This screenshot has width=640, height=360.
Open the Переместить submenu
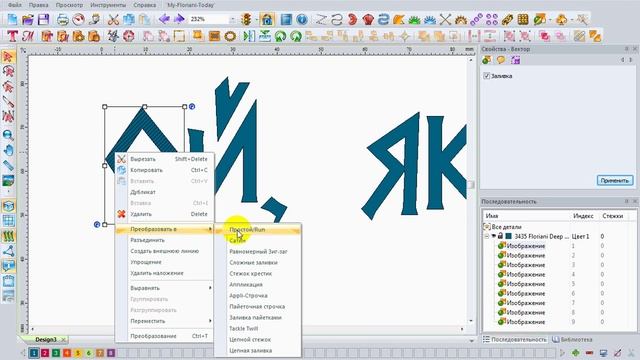(x=164, y=321)
